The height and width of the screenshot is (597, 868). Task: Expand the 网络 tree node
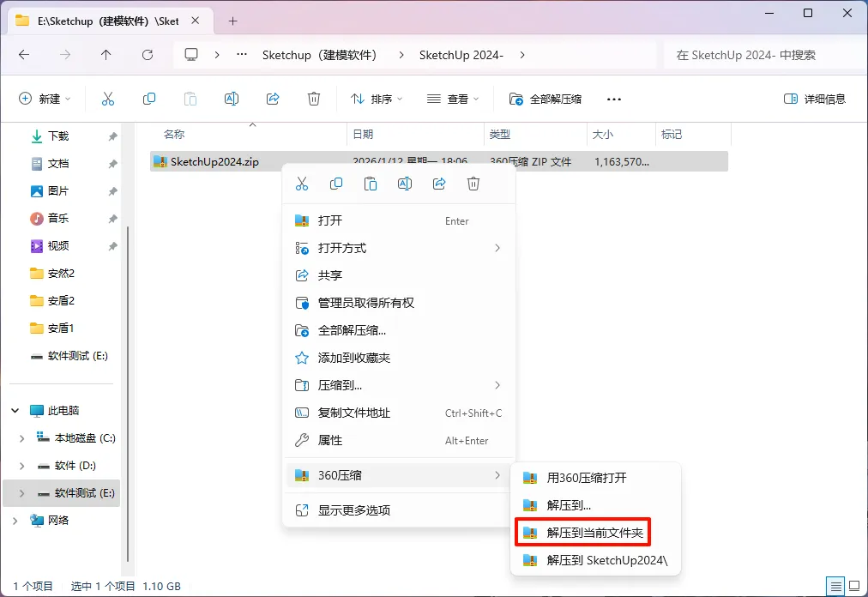click(x=15, y=521)
